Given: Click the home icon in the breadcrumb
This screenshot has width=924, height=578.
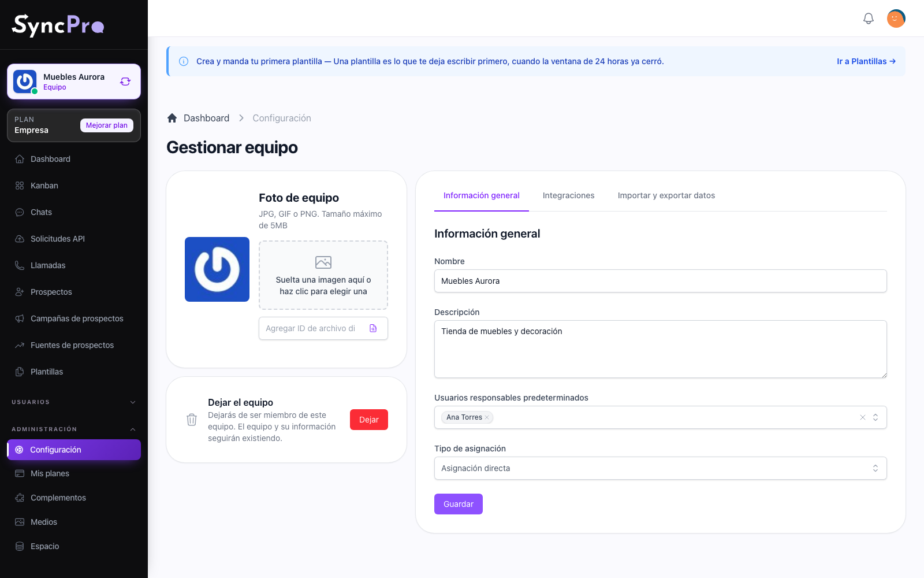Looking at the screenshot, I should [172, 118].
